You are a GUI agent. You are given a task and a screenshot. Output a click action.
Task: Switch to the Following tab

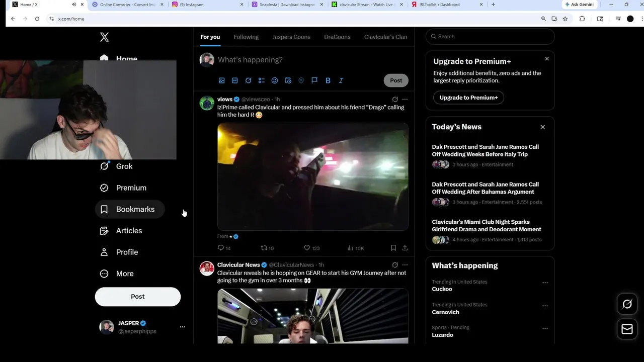[246, 37]
